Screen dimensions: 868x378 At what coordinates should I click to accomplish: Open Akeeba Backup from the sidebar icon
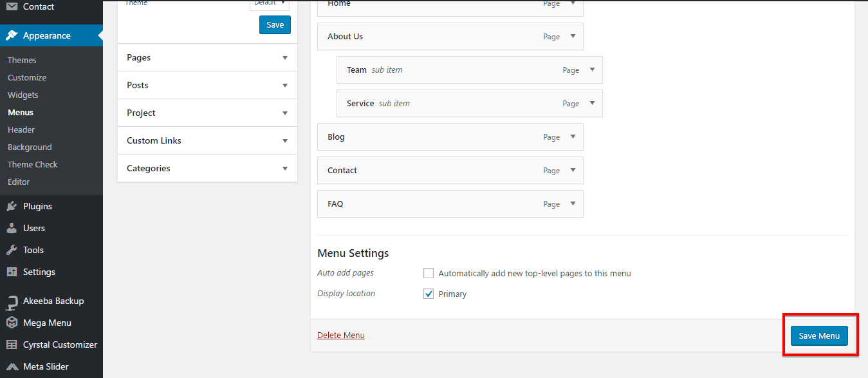point(14,301)
